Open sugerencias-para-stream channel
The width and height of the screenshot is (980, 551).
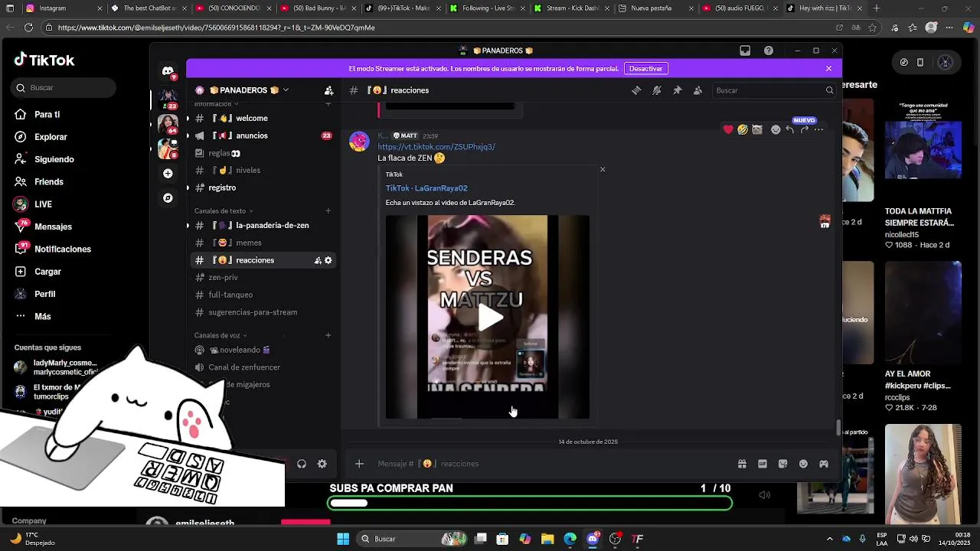point(263,312)
